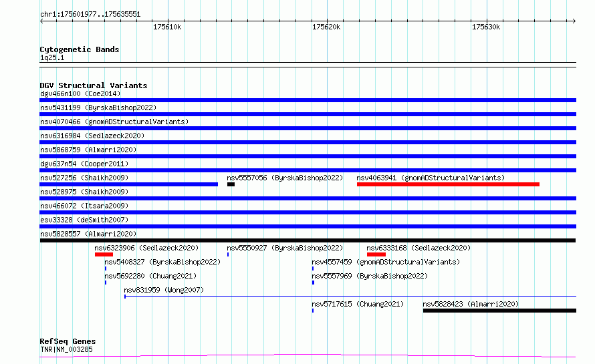Select the black nsv5828557 Almarri2020 bar

coord(308,240)
